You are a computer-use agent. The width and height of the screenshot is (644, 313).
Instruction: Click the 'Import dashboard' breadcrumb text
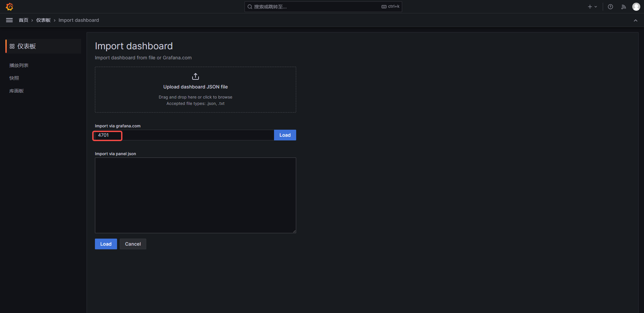point(78,20)
